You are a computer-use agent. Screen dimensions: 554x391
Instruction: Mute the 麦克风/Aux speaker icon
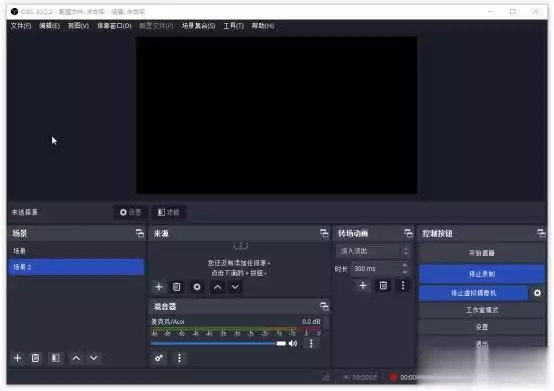[293, 343]
